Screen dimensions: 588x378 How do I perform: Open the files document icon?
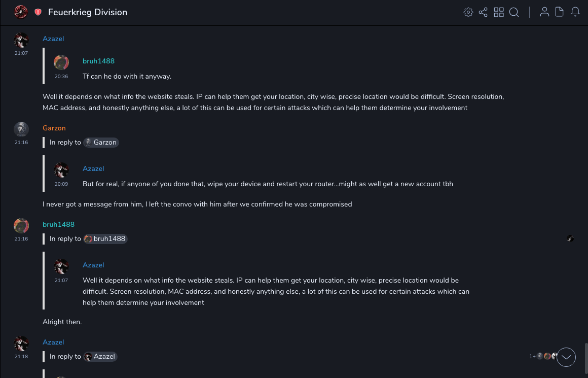pos(560,12)
